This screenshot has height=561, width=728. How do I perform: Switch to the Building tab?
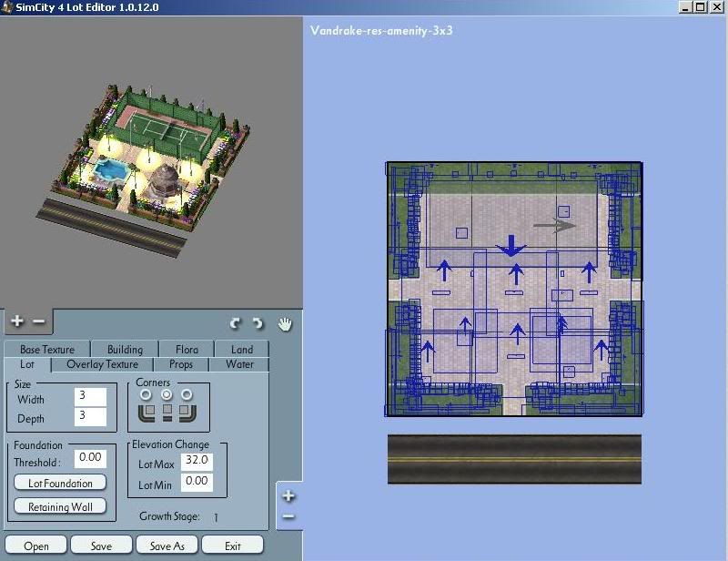pyautogui.click(x=125, y=349)
